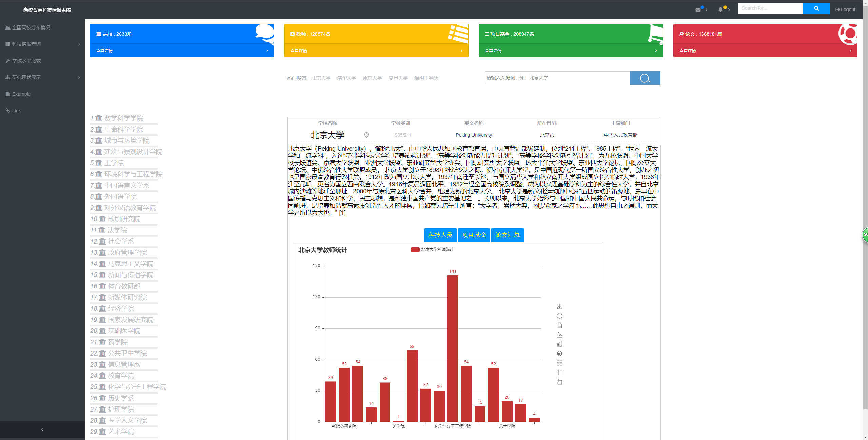Click the 清华大学 hot search link
This screenshot has width=868, height=440.
coord(346,78)
